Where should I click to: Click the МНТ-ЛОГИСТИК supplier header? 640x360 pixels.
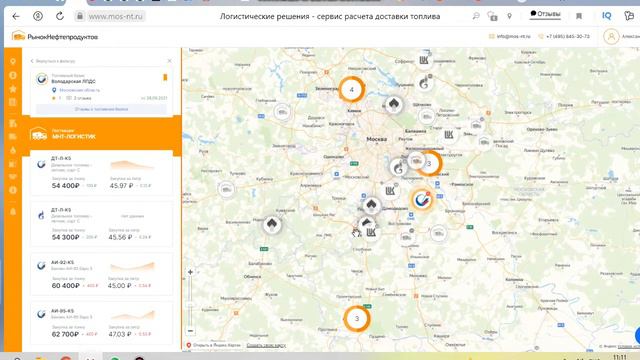point(102,134)
